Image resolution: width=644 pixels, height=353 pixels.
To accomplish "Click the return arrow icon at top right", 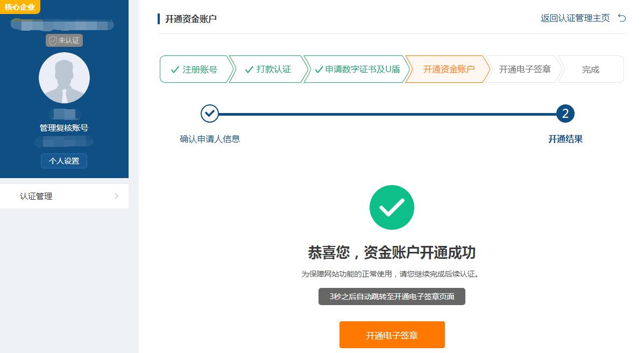I will (x=622, y=18).
